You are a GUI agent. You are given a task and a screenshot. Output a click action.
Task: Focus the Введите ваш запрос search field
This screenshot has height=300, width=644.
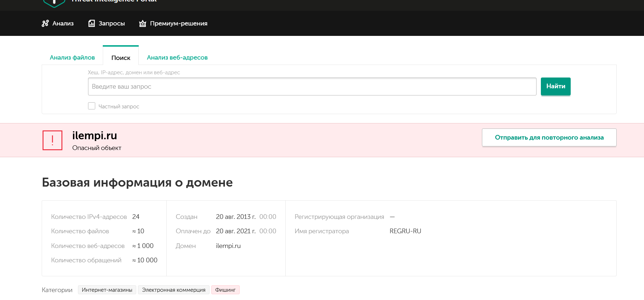[x=312, y=86]
